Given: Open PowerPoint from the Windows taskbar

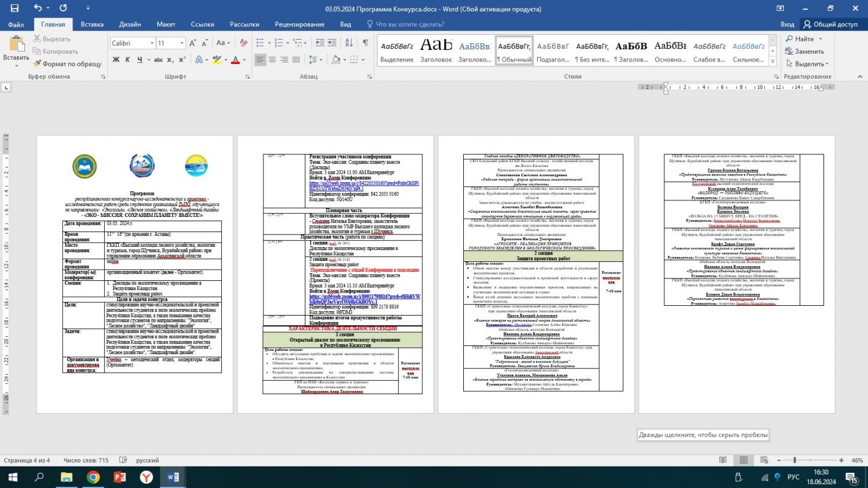Looking at the screenshot, I should tap(119, 477).
